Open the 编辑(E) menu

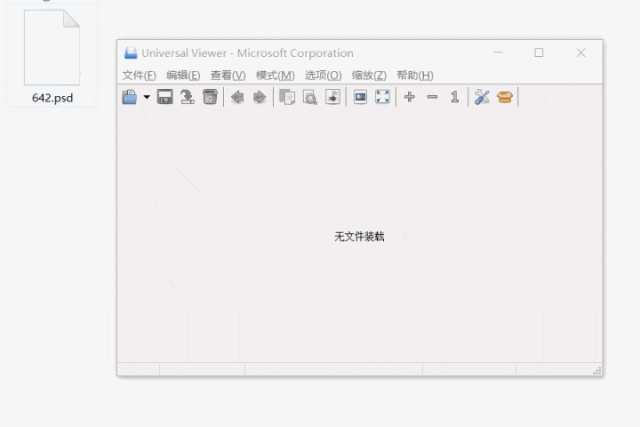point(183,76)
